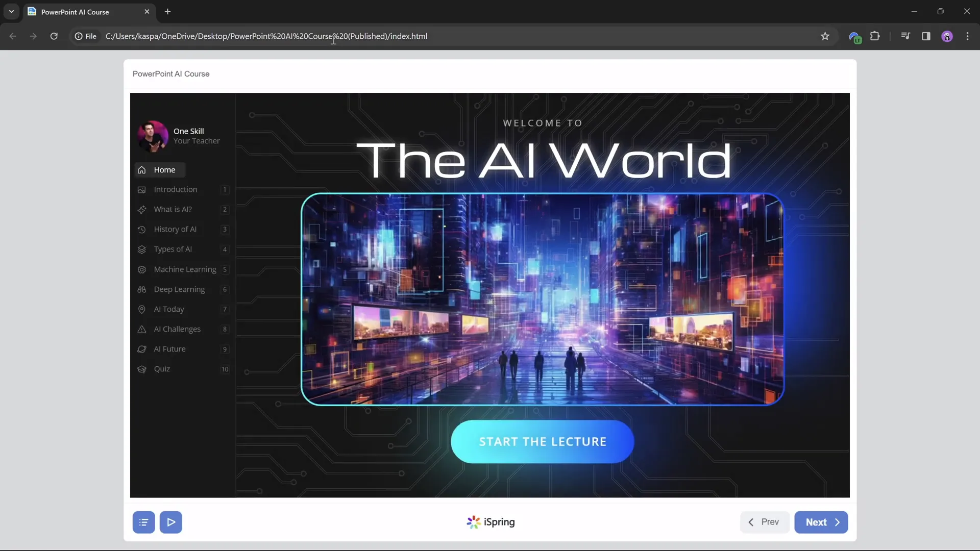The image size is (980, 551).
Task: Reload the current page
Action: pos(54,36)
